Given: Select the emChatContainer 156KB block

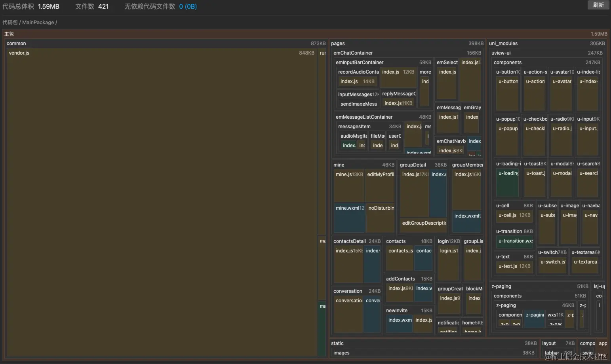Looking at the screenshot, I should pos(407,53).
